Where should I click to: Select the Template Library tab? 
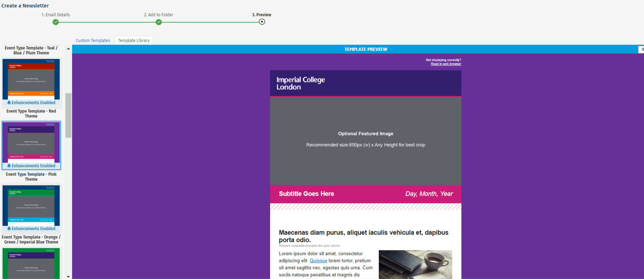point(134,41)
